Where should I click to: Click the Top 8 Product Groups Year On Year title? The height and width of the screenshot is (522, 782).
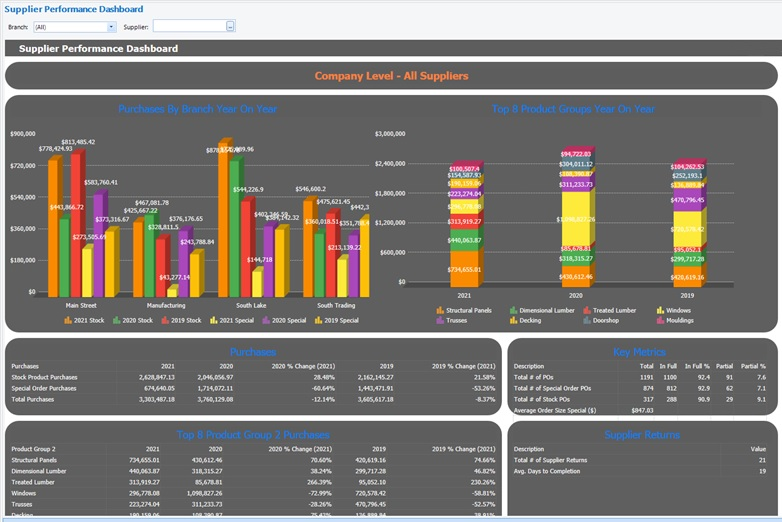tap(573, 109)
